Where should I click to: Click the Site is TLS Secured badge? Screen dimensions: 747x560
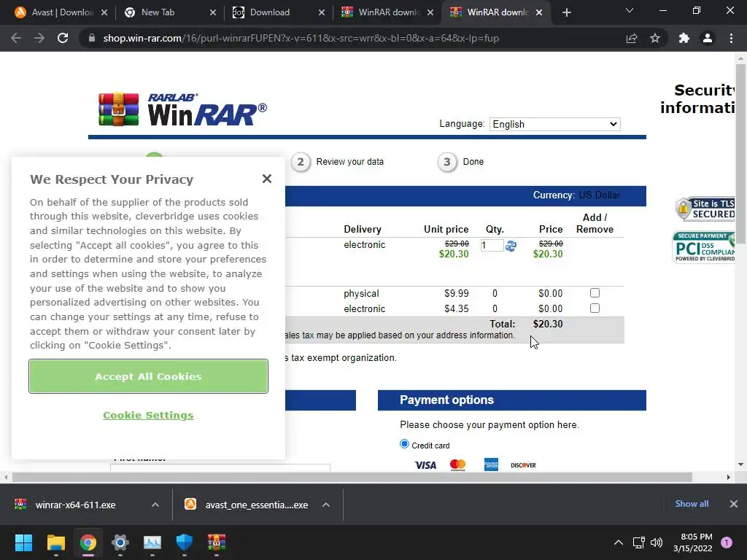(705, 209)
